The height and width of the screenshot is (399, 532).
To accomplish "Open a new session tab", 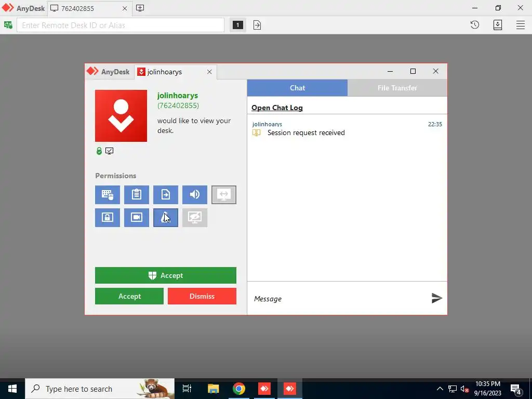I will pos(140,8).
